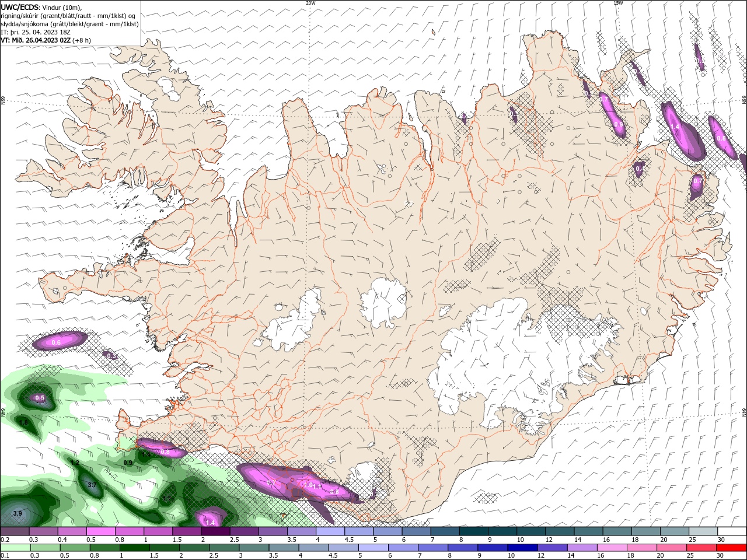
Task: Click the '1.8' rain value label
Action: click(x=24, y=422)
